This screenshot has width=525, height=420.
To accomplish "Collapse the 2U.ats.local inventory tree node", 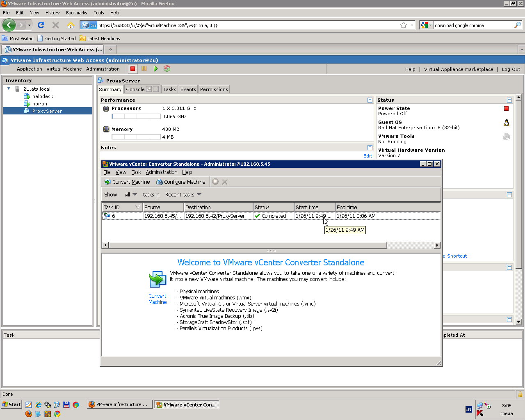I will pos(9,89).
